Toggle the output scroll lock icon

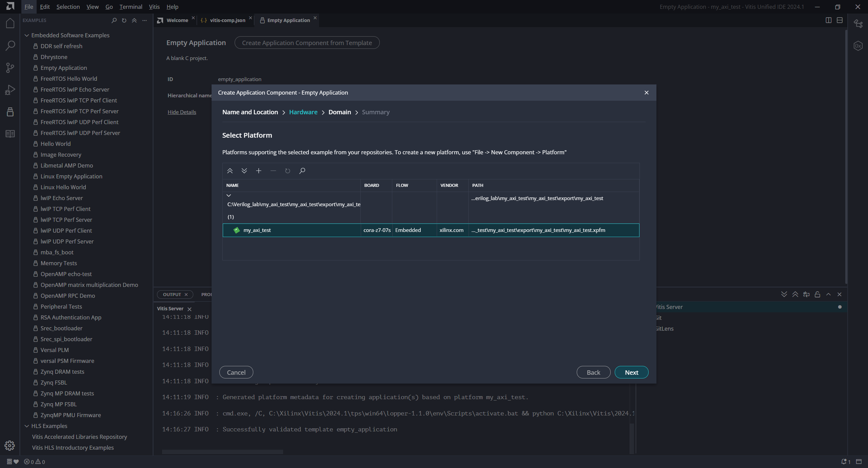click(817, 294)
